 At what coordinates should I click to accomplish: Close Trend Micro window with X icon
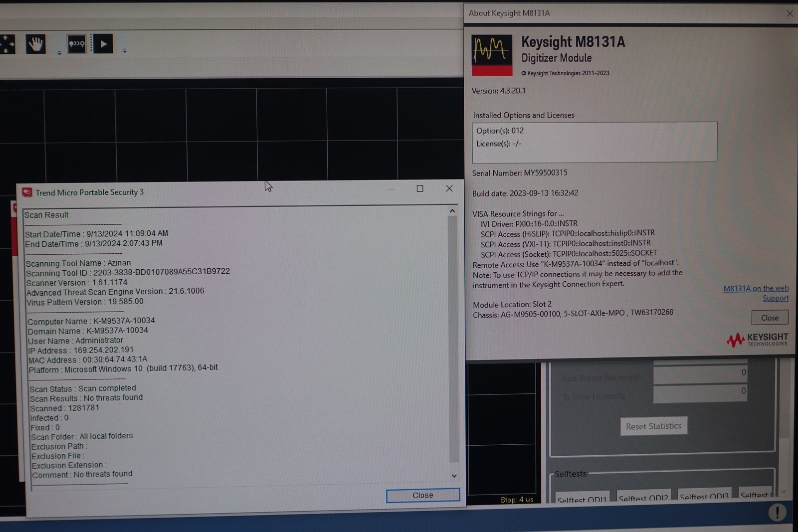(x=449, y=188)
